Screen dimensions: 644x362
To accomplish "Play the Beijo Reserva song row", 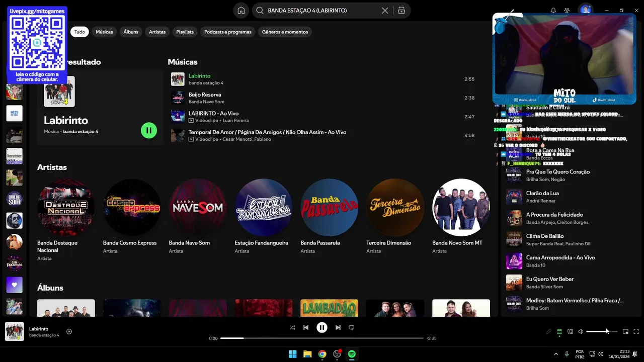I will [323, 98].
